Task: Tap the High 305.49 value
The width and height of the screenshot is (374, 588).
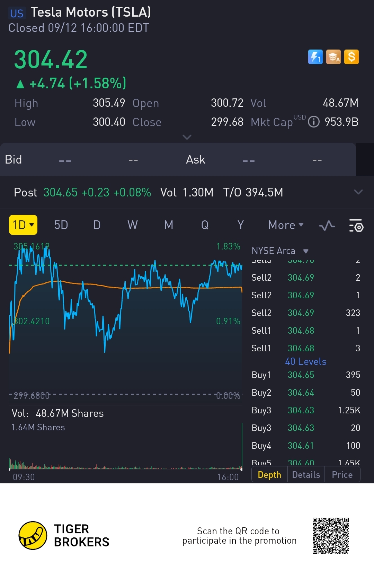Action: [109, 103]
